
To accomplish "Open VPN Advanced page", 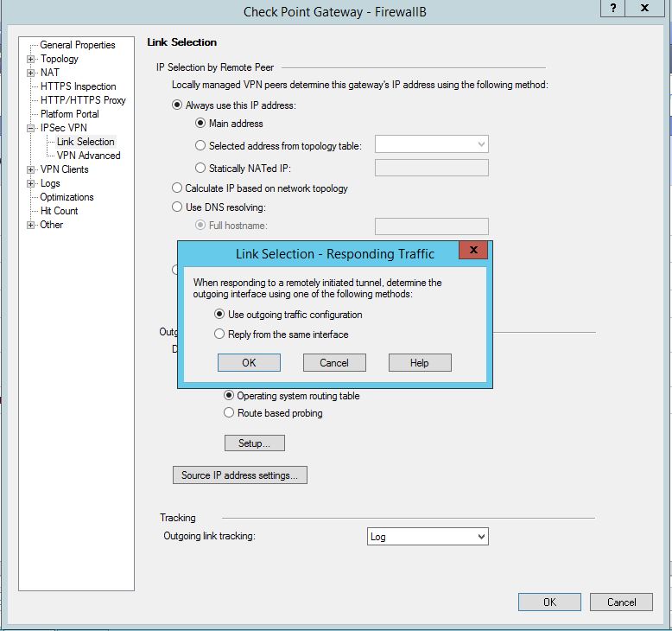I will pos(89,156).
